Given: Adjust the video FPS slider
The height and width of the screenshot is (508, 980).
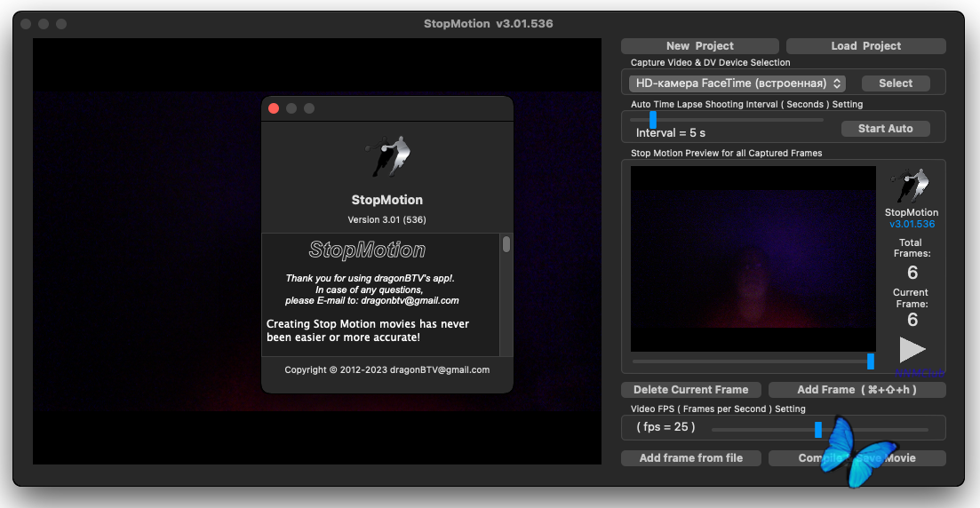Looking at the screenshot, I should pos(818,429).
